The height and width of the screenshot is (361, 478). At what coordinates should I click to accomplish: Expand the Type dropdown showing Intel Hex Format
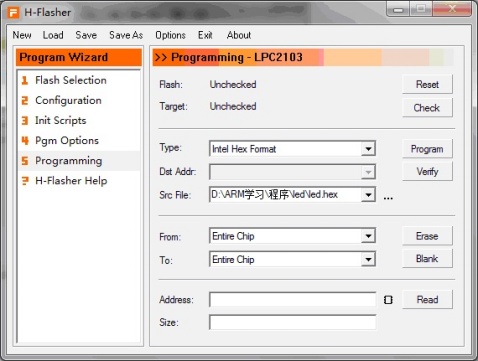pyautogui.click(x=368, y=149)
